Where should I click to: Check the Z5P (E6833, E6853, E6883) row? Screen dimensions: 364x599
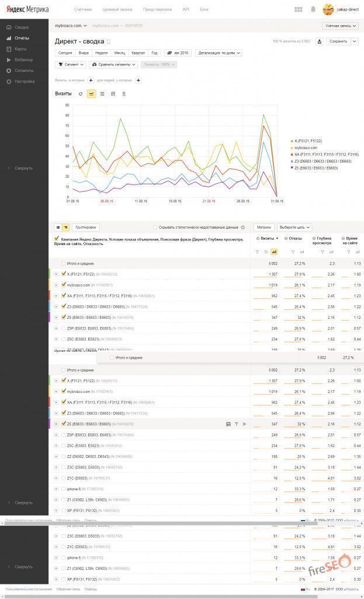[64, 329]
